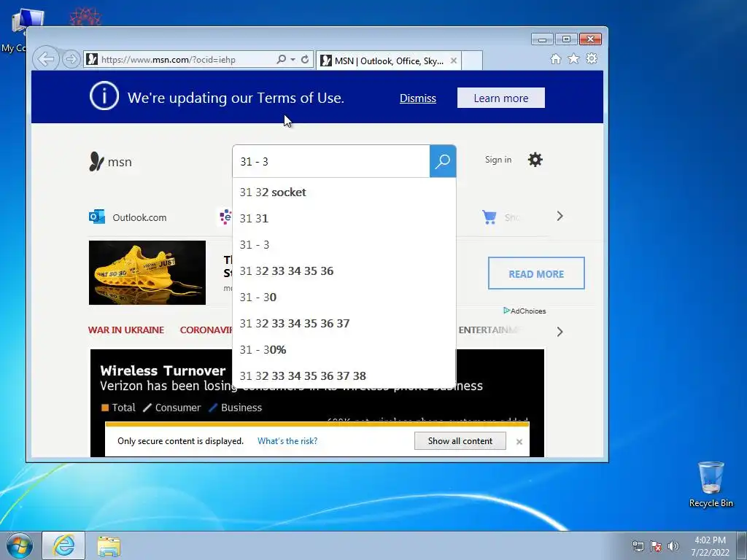Choose suggestion '31 32 33 34 35 36'
747x560 pixels.
[x=344, y=271]
